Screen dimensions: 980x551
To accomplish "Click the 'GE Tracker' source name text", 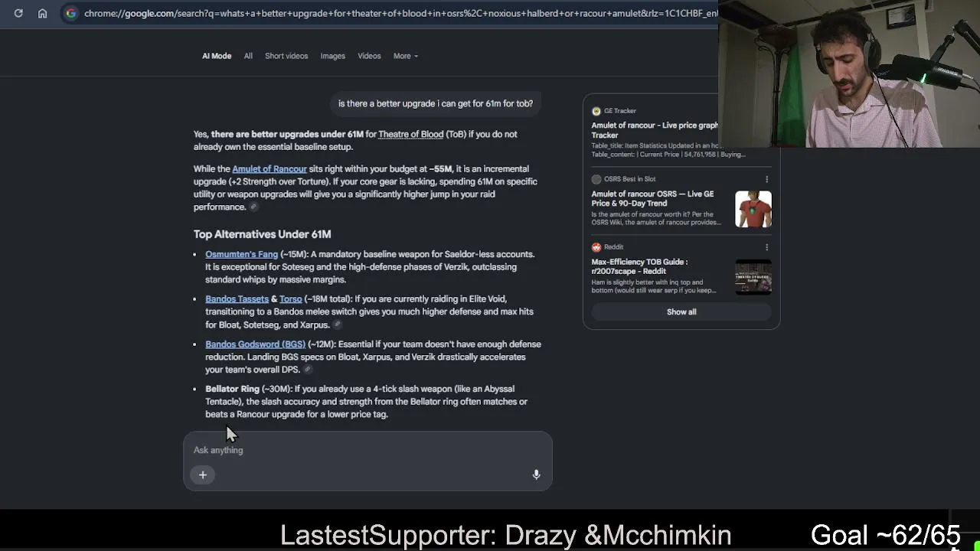I will pos(620,111).
